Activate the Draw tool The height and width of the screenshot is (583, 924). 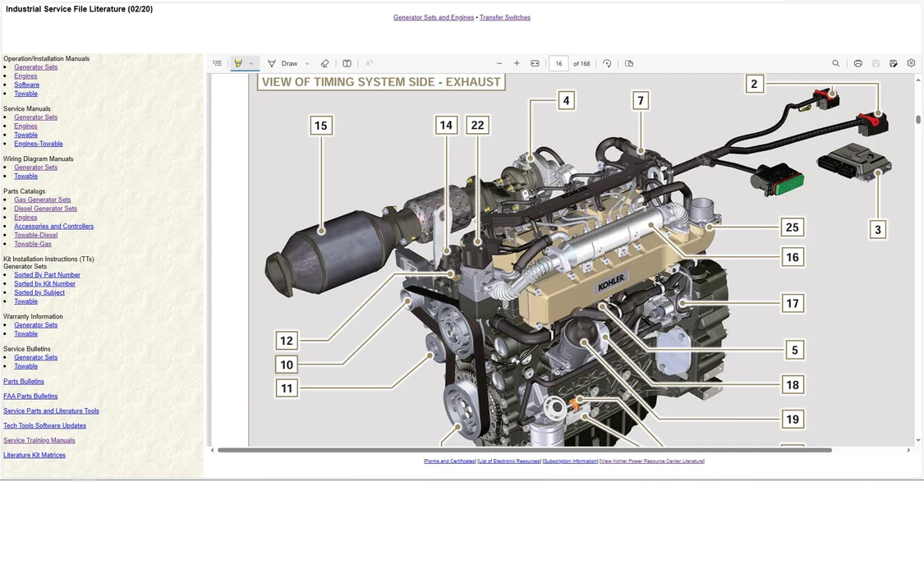tap(283, 63)
